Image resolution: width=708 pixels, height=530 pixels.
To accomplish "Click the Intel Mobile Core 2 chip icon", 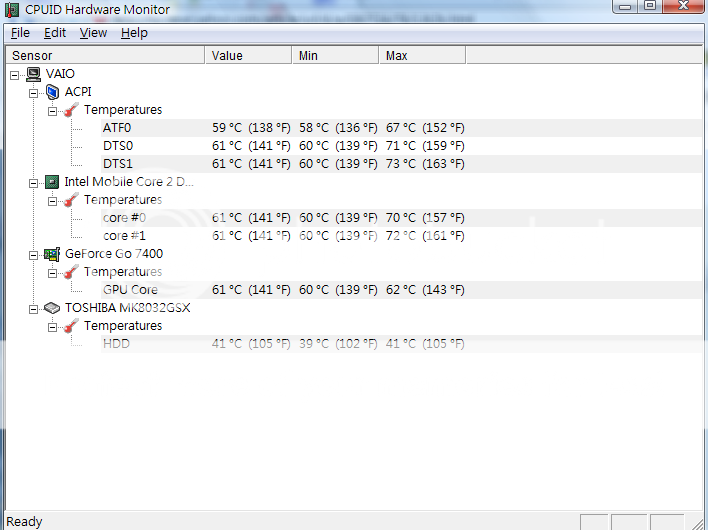I will click(52, 182).
